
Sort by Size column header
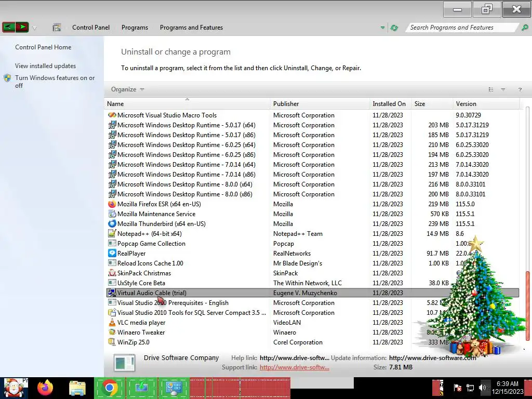[432, 104]
